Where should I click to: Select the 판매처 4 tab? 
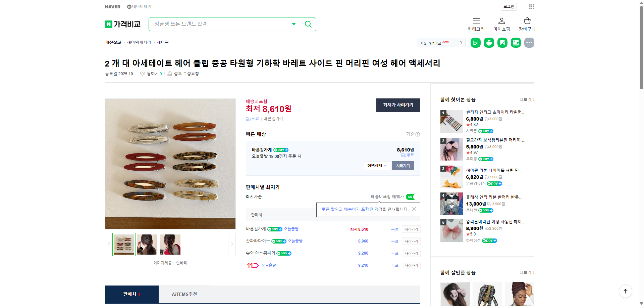(131, 294)
